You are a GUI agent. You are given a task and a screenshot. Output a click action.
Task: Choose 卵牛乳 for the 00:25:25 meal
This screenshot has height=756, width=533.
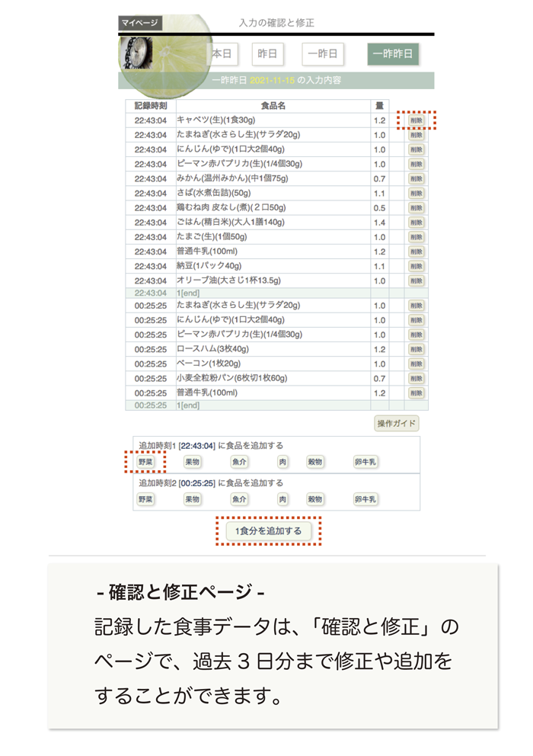coord(366,499)
